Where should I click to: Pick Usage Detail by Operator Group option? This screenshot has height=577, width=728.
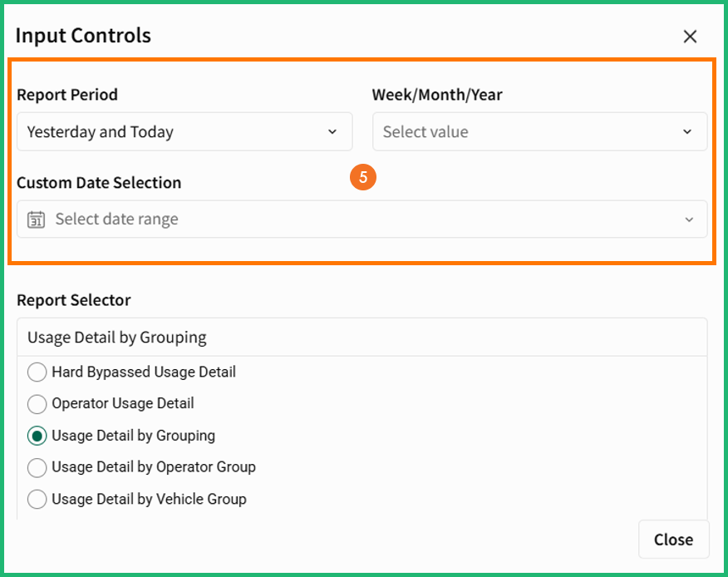point(37,467)
